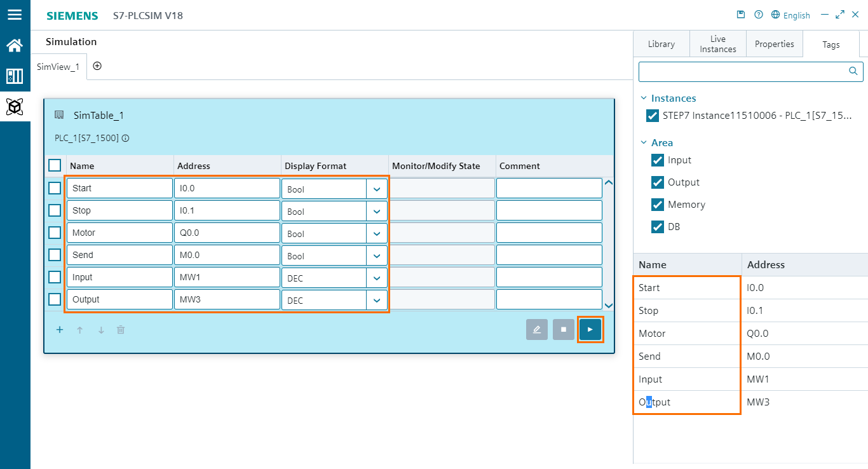The width and height of the screenshot is (868, 469).
Task: Check the Motor row checkbox
Action: [55, 232]
